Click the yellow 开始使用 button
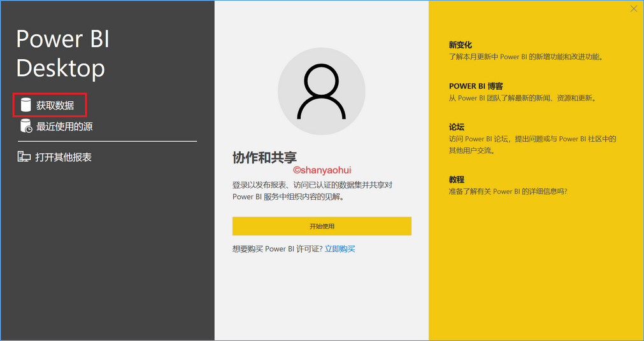Screen dimensions: 644x341 (322, 226)
